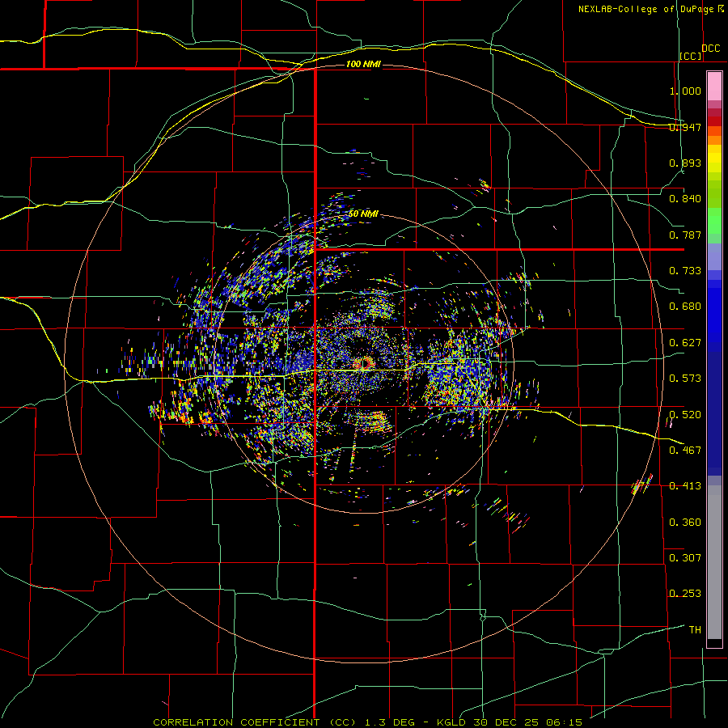The height and width of the screenshot is (728, 728).
Task: Pick the gray color bar segment
Action: [x=714, y=562]
